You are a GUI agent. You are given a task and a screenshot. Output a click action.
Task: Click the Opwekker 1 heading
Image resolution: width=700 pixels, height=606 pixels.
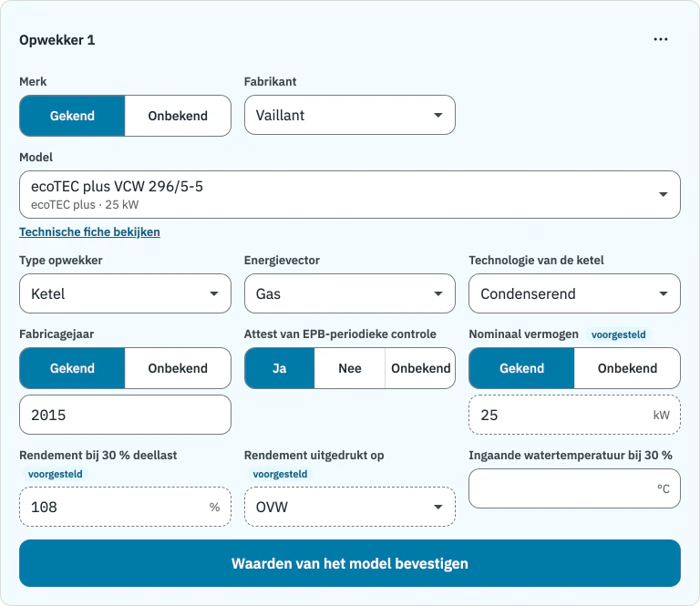pos(57,40)
